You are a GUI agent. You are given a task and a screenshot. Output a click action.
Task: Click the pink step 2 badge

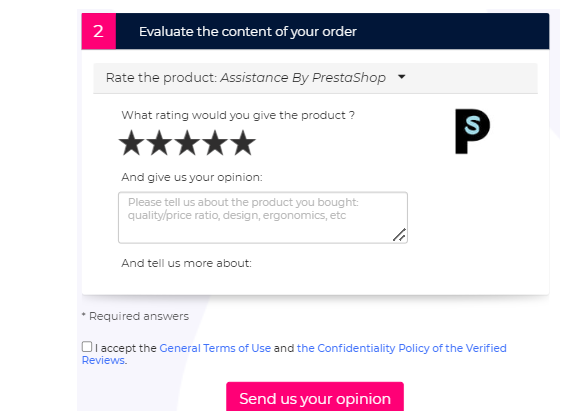(98, 31)
